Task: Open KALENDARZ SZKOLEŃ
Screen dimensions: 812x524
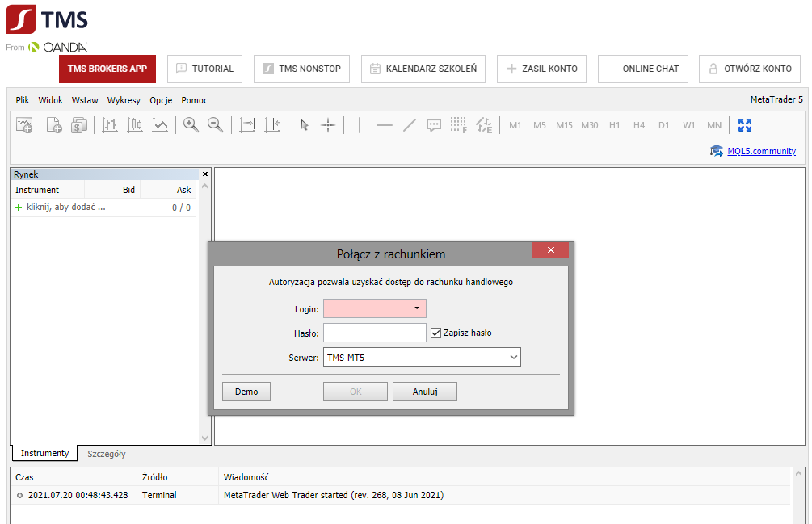Action: (423, 69)
